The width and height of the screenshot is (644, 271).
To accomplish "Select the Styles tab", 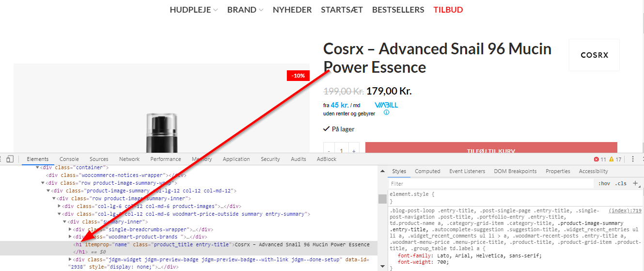I will [x=399, y=171].
